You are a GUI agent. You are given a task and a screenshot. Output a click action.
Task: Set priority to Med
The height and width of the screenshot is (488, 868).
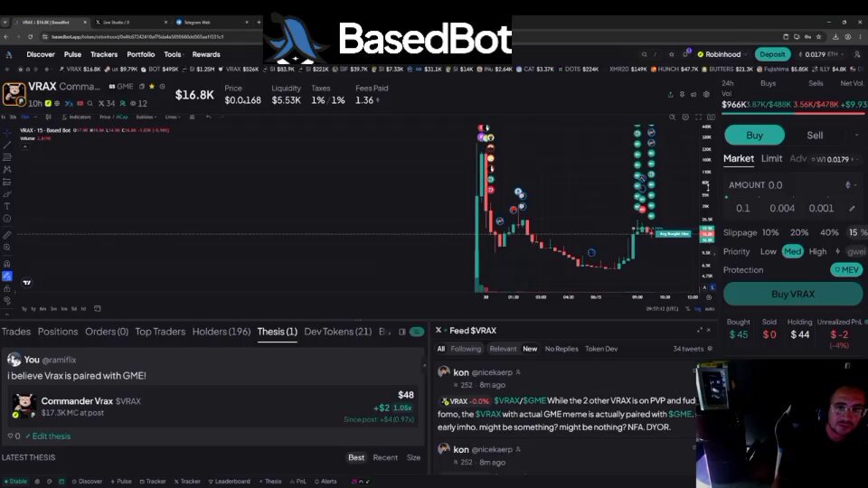[792, 252]
